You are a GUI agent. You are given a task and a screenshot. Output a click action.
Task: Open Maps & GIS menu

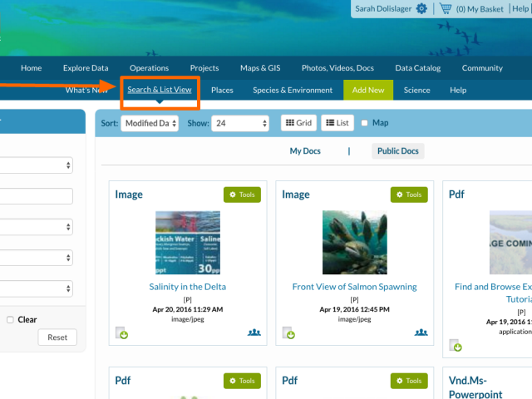coord(260,68)
